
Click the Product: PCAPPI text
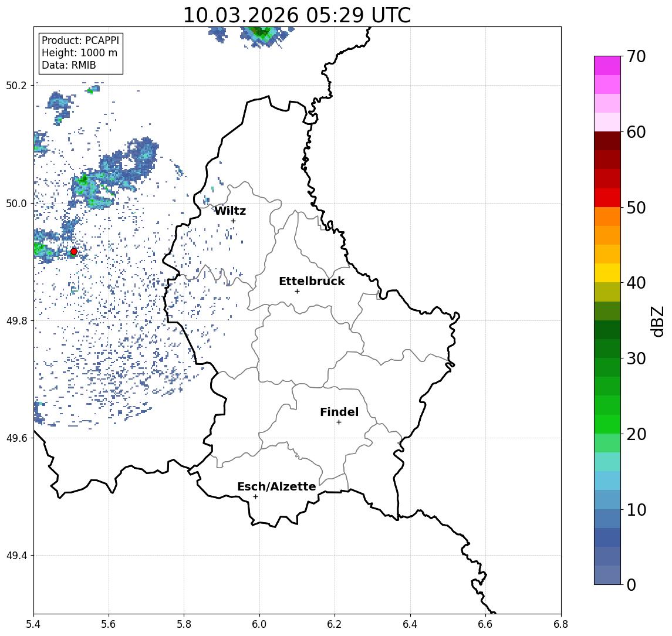pos(80,40)
